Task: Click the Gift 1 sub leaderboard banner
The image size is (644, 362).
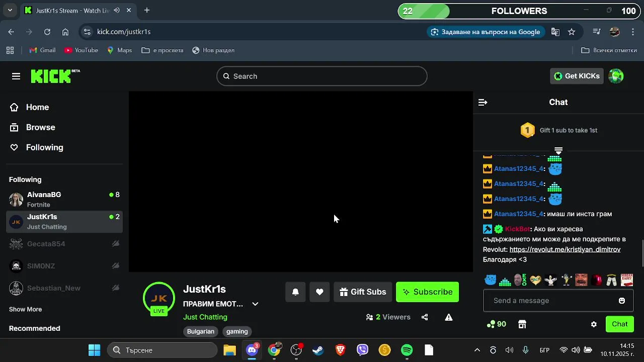Action: [x=558, y=130]
